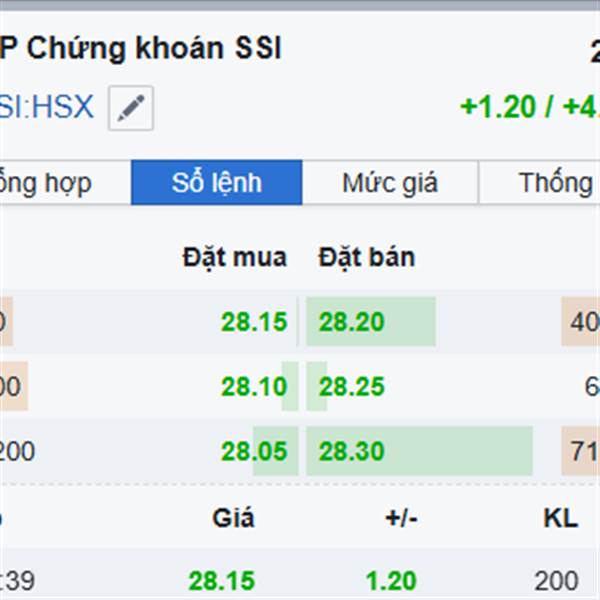Select the Tổng hợp tab
The image size is (600, 600).
(48, 183)
